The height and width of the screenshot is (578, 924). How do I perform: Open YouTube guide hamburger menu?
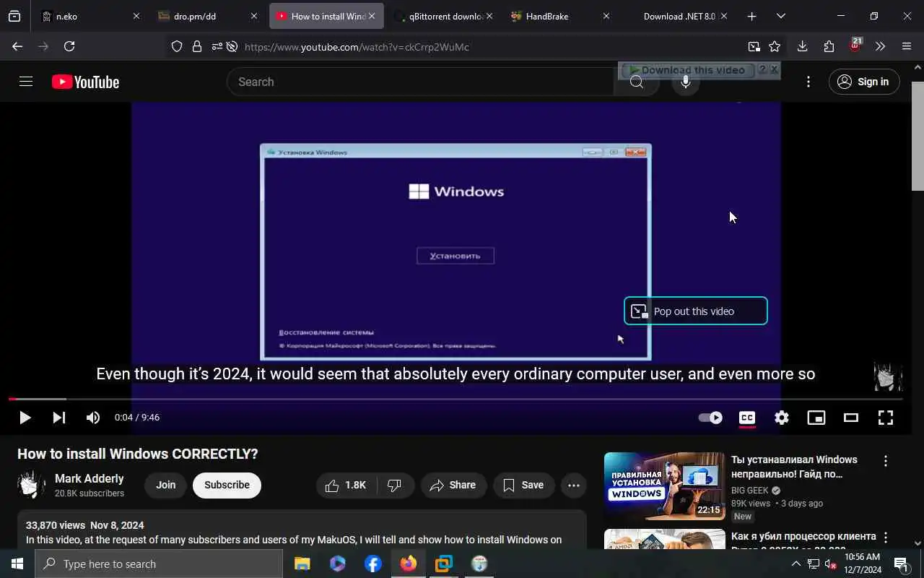(x=26, y=82)
